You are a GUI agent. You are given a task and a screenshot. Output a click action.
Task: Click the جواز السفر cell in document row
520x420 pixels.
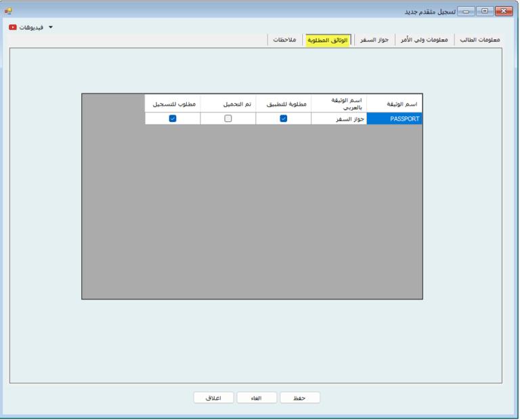[x=339, y=119]
